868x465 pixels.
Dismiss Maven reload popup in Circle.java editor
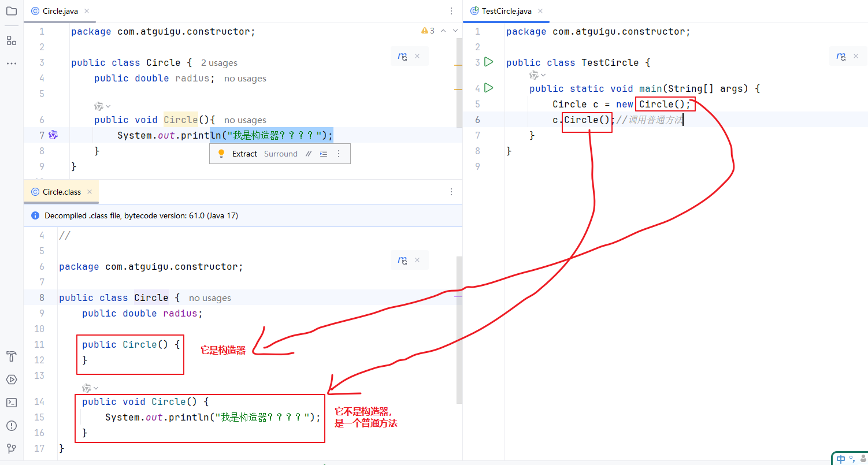(x=417, y=56)
